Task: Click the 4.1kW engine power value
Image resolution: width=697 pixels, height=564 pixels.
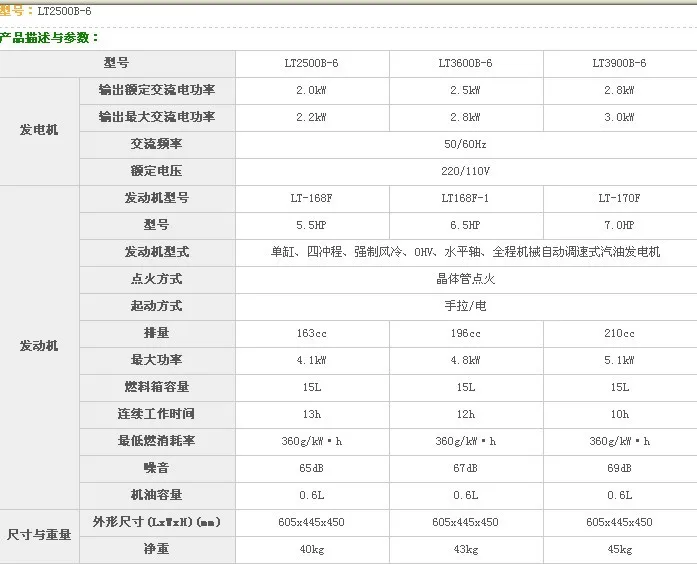Action: coord(311,360)
